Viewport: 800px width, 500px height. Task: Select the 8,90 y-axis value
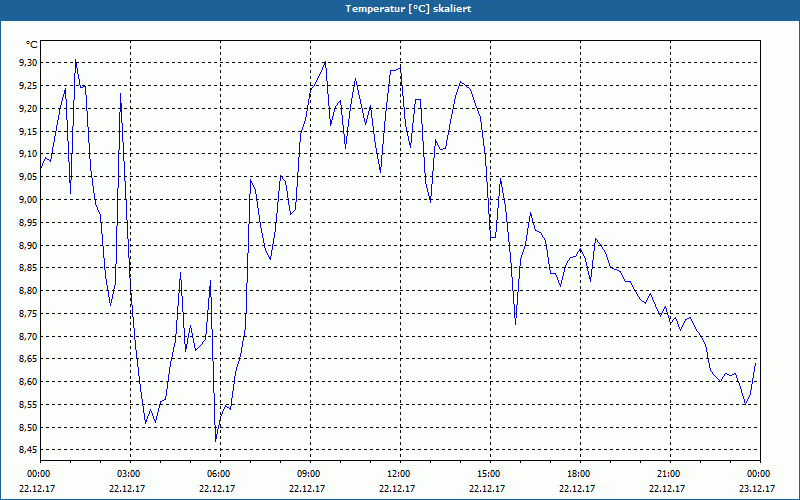click(28, 245)
